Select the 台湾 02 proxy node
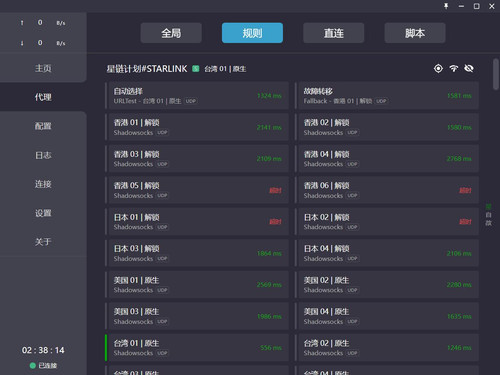This screenshot has height=375, width=500. (387, 348)
